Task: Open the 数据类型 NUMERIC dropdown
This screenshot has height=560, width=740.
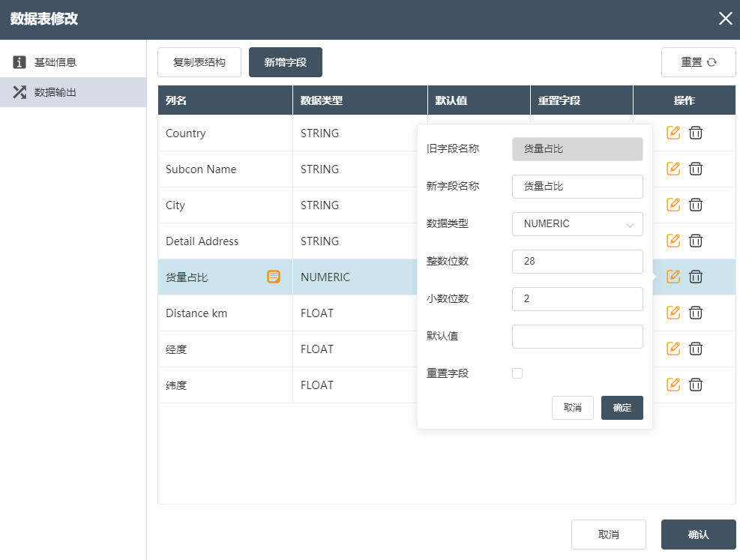Action: click(577, 224)
